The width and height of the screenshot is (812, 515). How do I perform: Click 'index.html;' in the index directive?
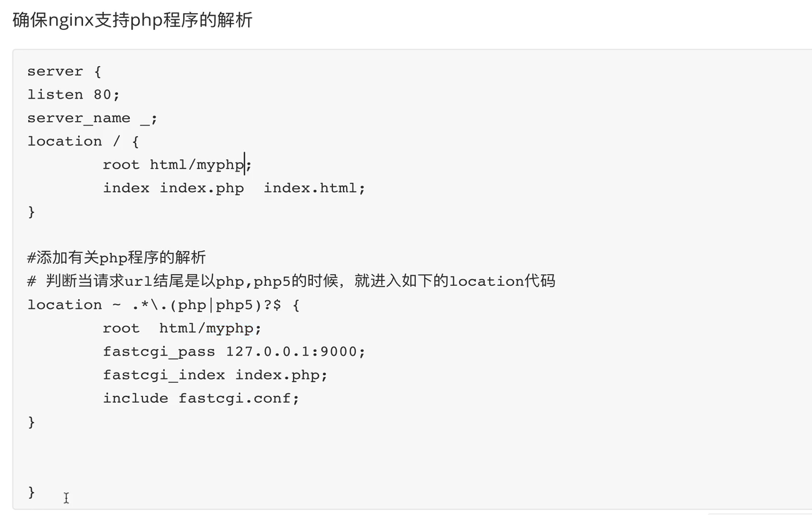(314, 188)
